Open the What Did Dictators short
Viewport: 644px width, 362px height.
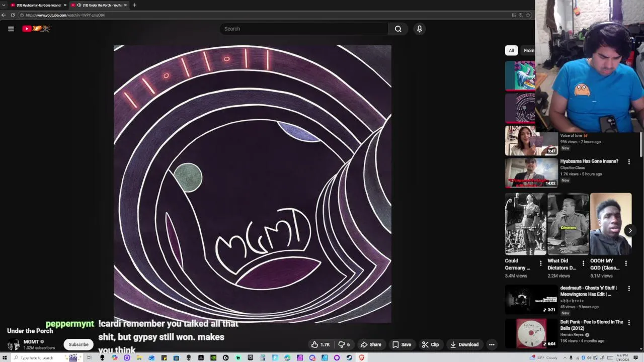[x=568, y=224]
